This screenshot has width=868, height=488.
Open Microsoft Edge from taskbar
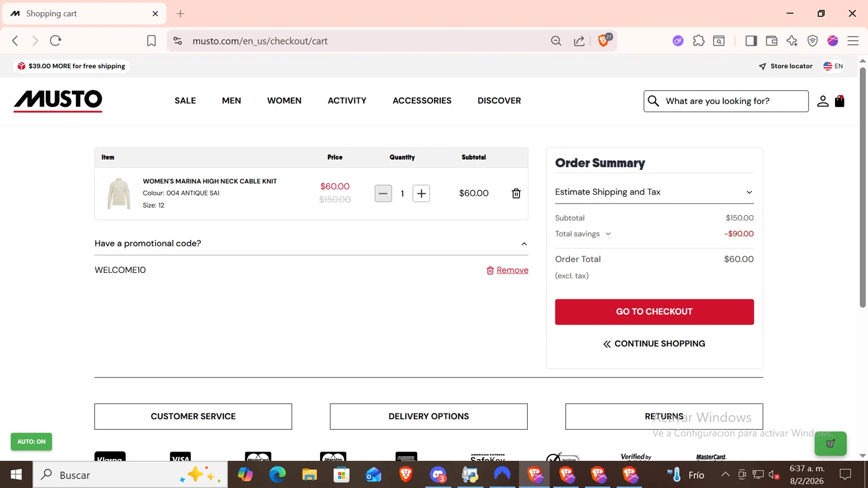tap(278, 475)
